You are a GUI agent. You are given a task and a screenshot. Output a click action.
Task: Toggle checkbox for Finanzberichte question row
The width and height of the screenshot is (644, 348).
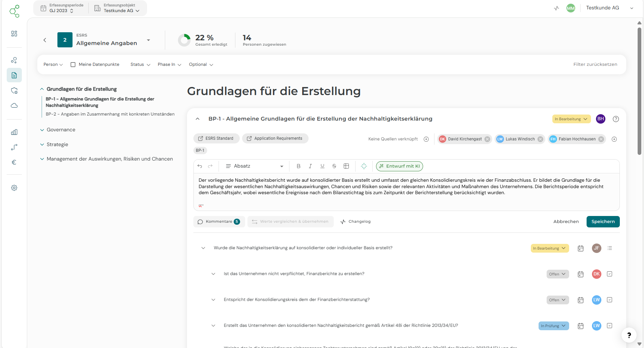pos(609,274)
